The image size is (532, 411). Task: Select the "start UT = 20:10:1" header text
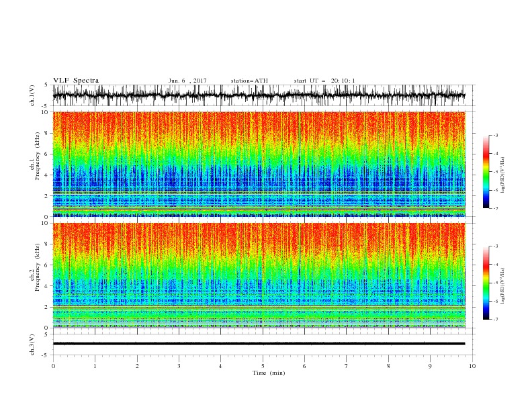(324, 81)
